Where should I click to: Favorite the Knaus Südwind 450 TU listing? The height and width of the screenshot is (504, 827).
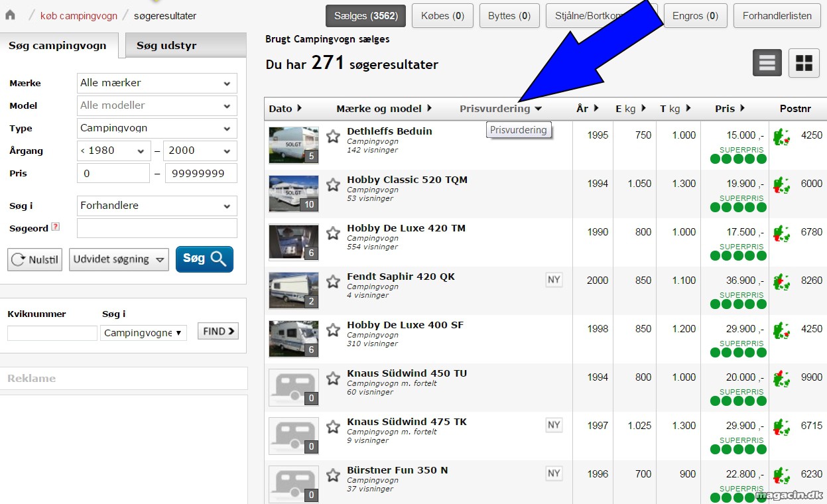point(333,378)
